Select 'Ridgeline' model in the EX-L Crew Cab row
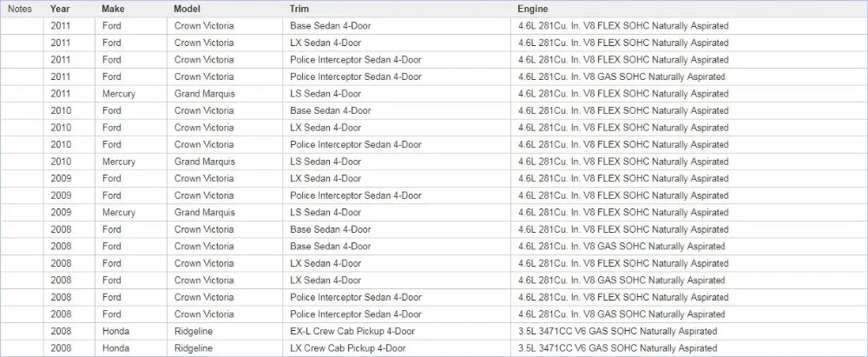 tap(194, 332)
